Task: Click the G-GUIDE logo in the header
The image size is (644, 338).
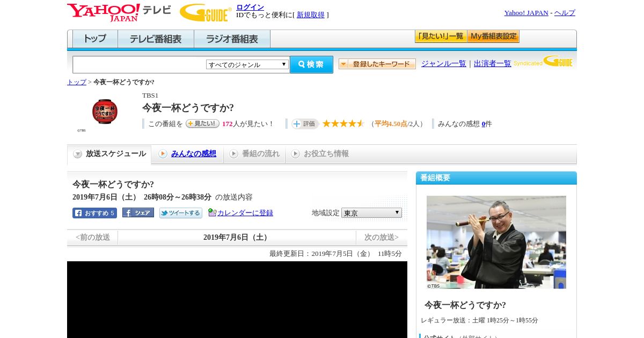Action: click(x=206, y=12)
